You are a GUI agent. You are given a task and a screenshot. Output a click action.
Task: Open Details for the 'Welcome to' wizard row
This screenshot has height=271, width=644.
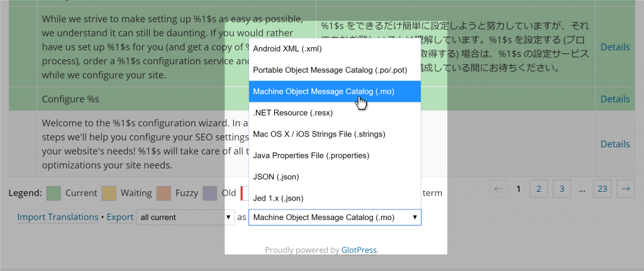[615, 144]
